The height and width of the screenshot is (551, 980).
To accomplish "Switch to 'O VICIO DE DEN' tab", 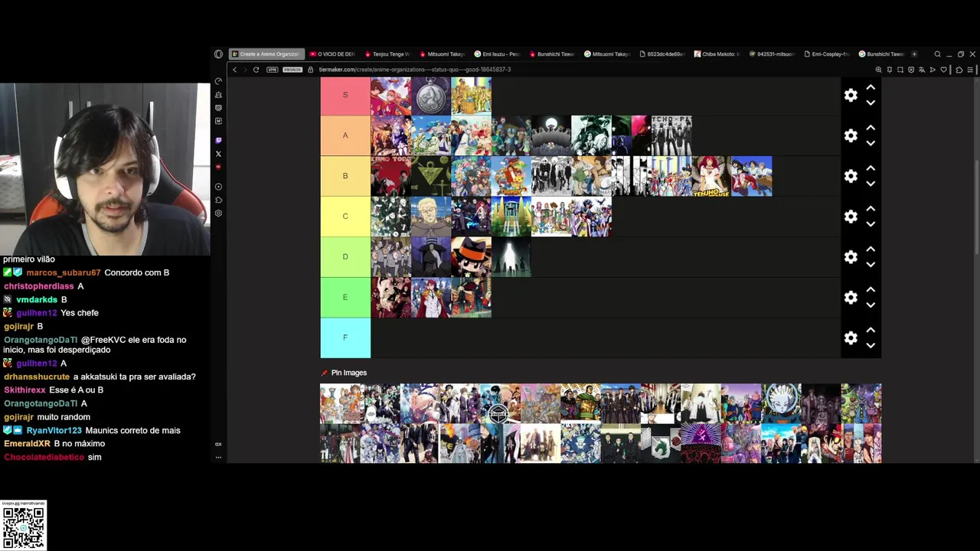I will point(332,54).
